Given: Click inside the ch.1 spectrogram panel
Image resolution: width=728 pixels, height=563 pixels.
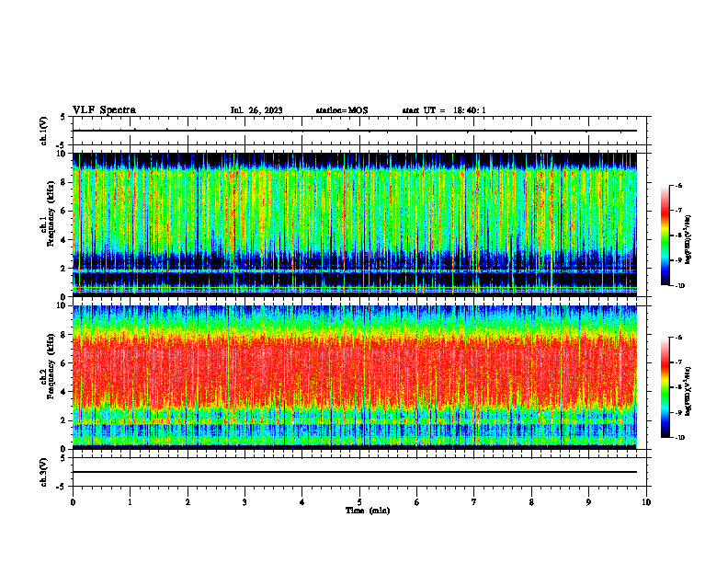Looking at the screenshot, I should [355, 224].
